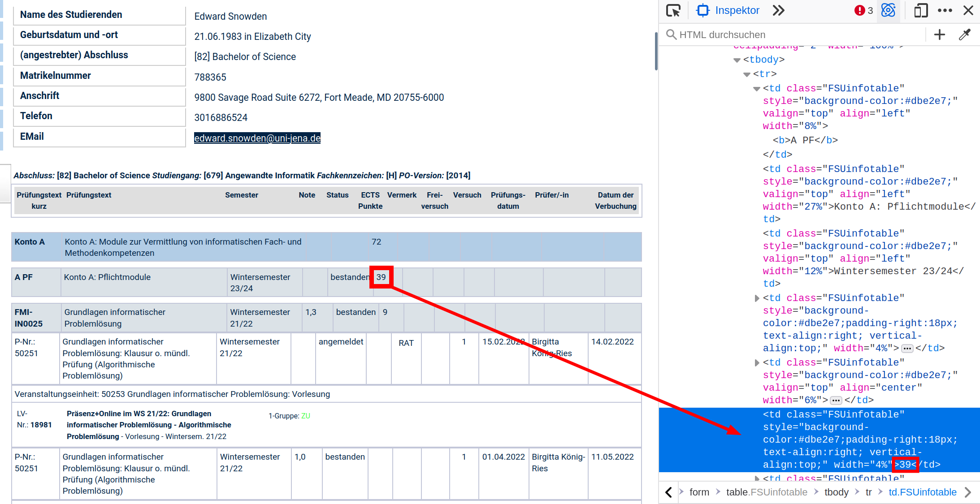This screenshot has width=980, height=504.
Task: Click the Anschrift address value
Action: [319, 97]
